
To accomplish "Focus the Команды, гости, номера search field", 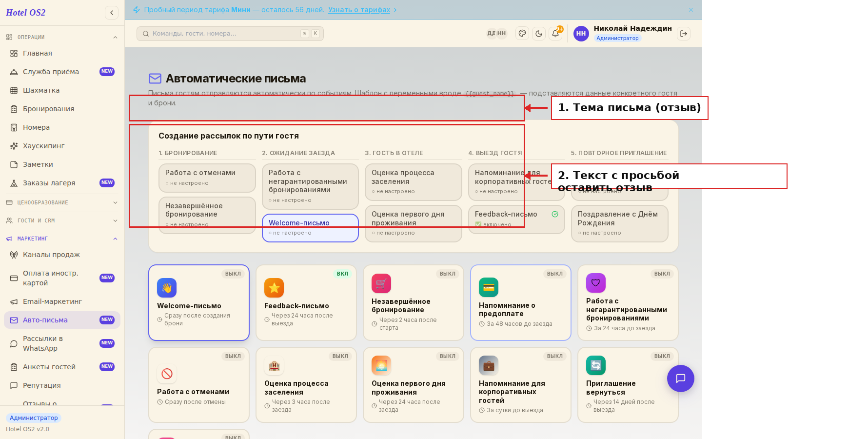I will (x=230, y=34).
